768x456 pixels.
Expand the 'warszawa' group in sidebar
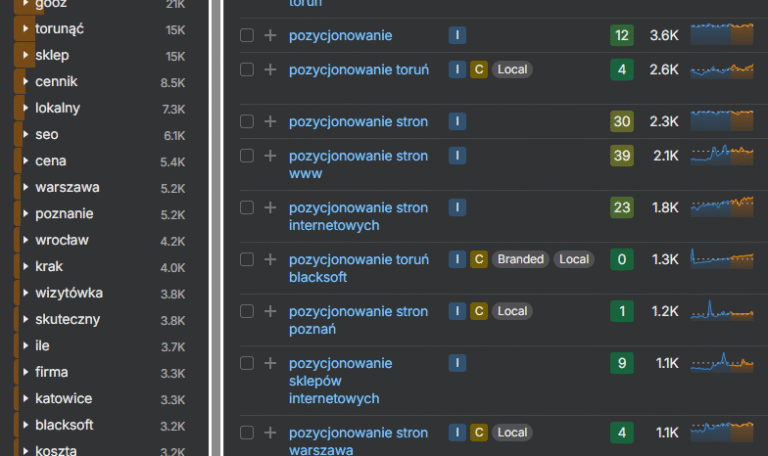pyautogui.click(x=26, y=187)
